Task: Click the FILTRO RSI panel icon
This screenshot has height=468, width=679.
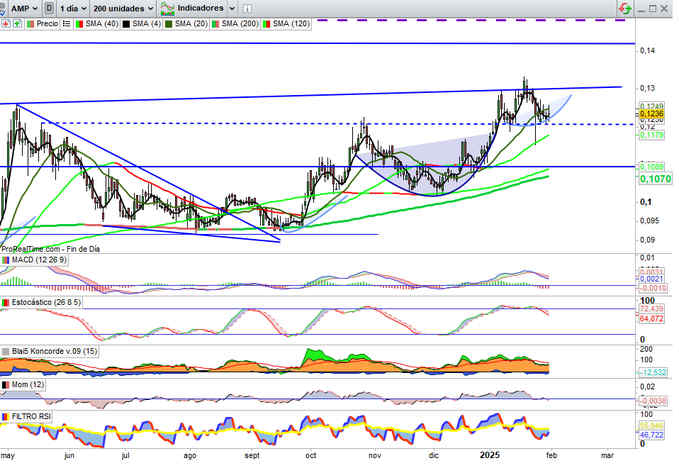Action: 6,415
